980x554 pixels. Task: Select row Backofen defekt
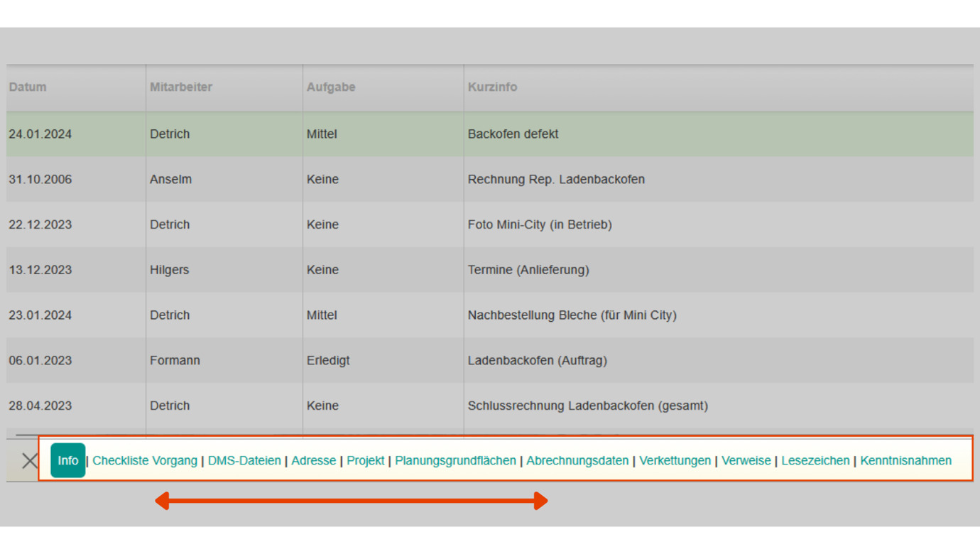point(490,134)
